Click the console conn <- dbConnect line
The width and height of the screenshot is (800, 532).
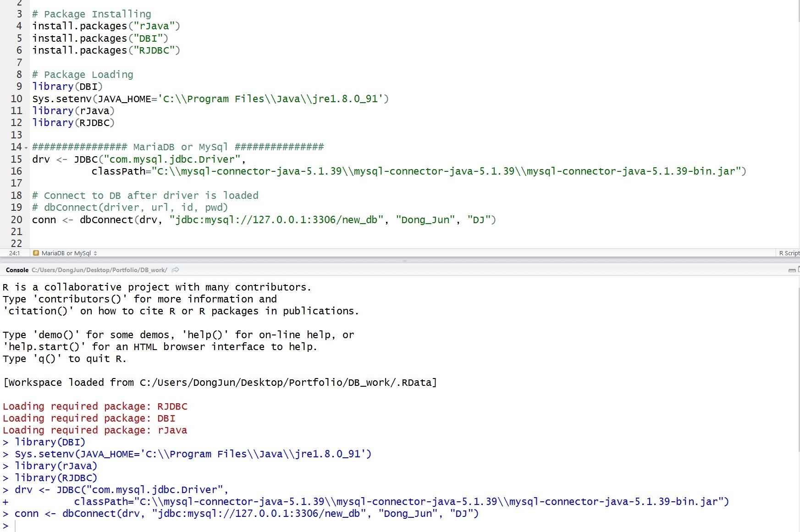(x=241, y=514)
